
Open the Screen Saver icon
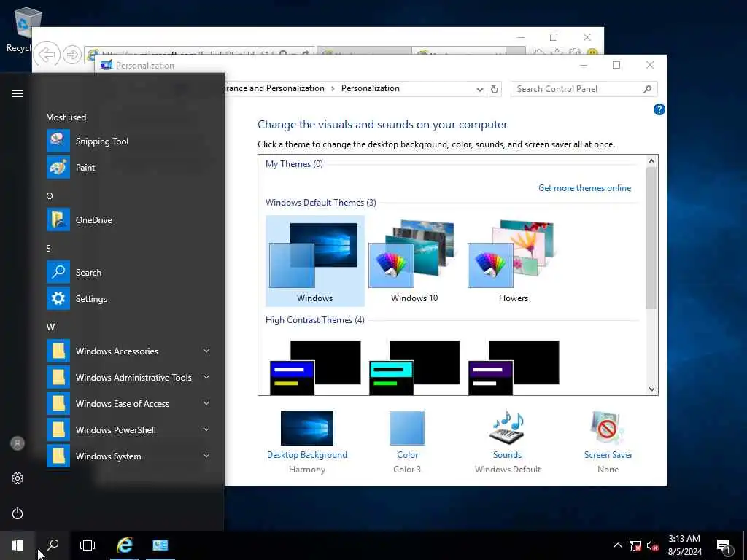pos(608,427)
